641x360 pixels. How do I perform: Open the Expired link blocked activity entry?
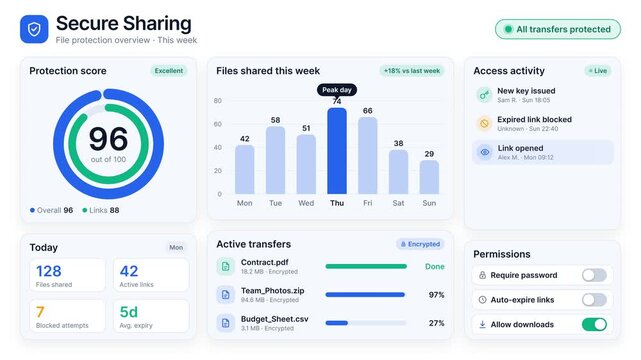coord(543,123)
